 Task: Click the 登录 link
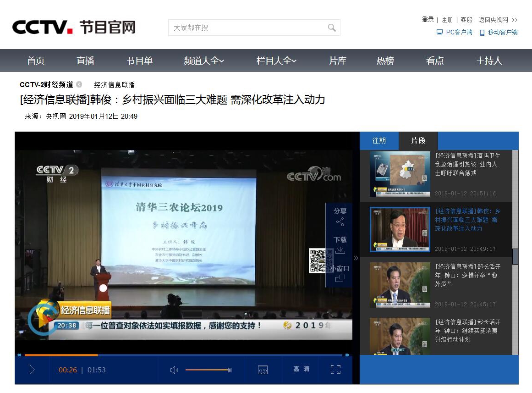(428, 19)
